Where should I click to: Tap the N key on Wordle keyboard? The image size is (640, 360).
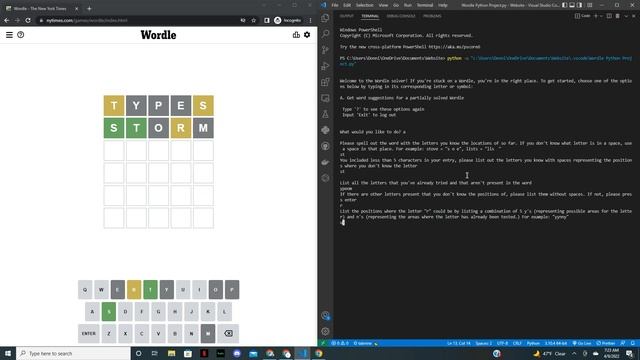click(191, 333)
